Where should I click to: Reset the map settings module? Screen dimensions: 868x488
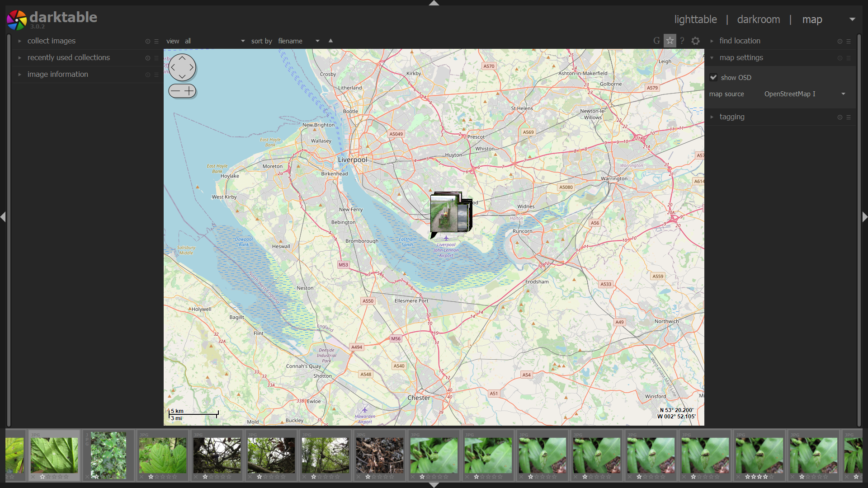840,58
